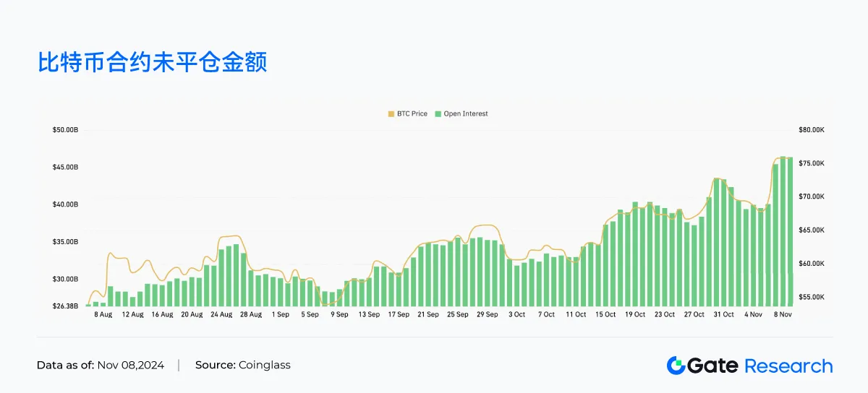Toggle the Open Interest legend entry
This screenshot has height=393, width=868.
tap(461, 113)
